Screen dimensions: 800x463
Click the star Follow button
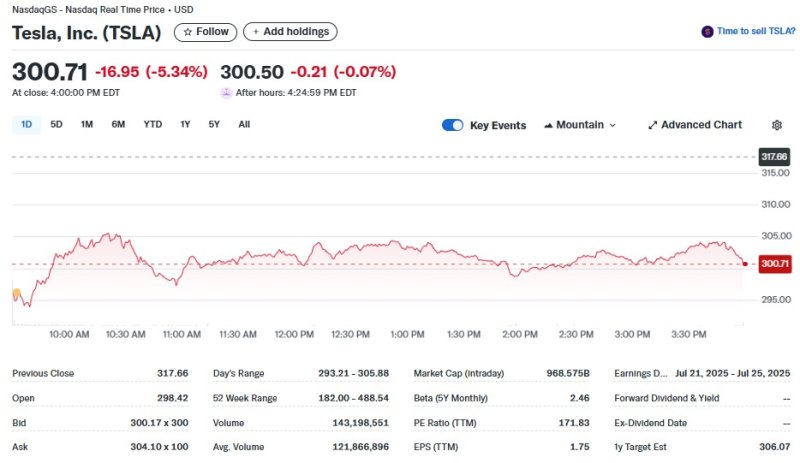pyautogui.click(x=205, y=32)
